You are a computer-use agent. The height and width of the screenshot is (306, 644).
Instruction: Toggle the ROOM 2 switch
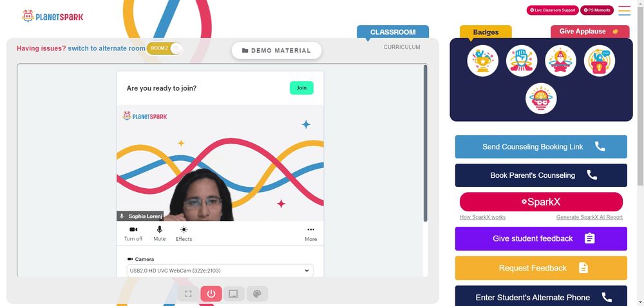click(164, 48)
